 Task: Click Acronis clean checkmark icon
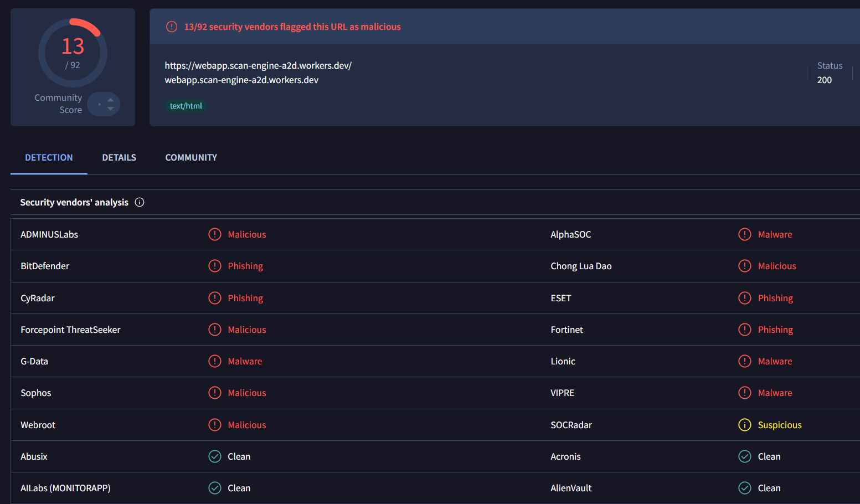745,456
